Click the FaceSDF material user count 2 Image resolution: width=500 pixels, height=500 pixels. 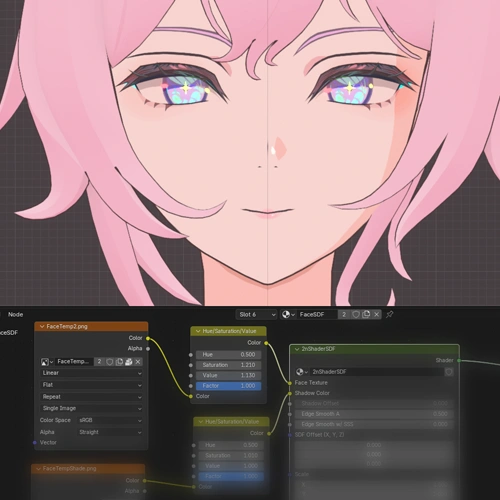click(x=344, y=314)
